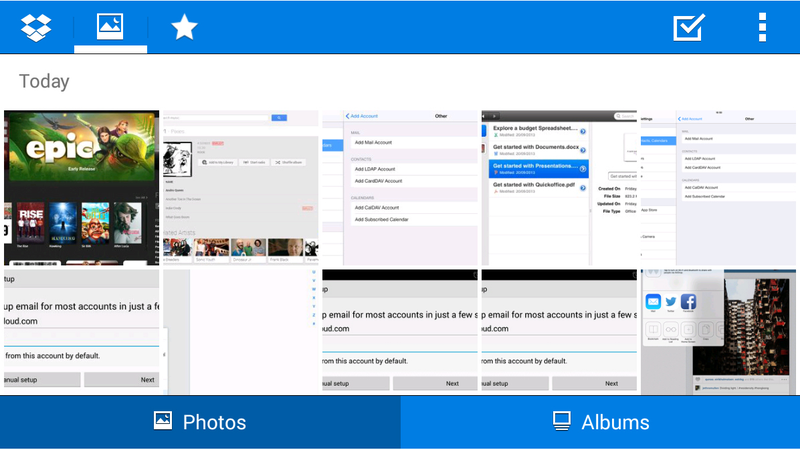Open the three-dot overflow menu
The image size is (800, 450).
pos(762,28)
